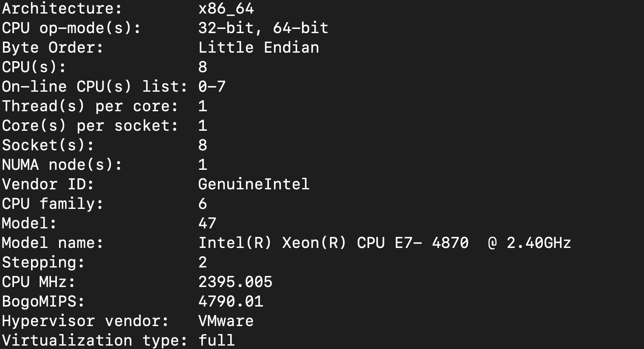Click the "Intel(R) Xeon(R)" model name text
This screenshot has width=644, height=349.
pos(272,243)
